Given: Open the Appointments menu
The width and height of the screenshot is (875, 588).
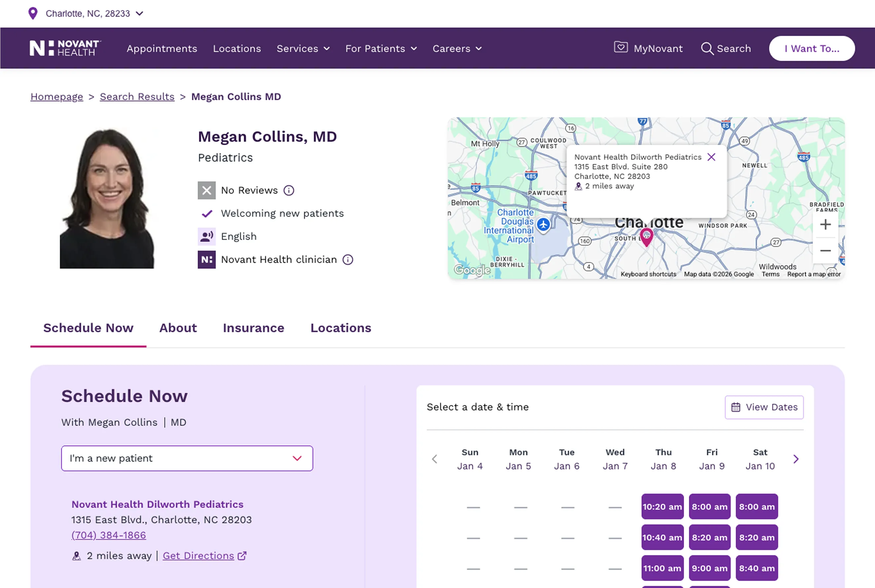Looking at the screenshot, I should 162,48.
